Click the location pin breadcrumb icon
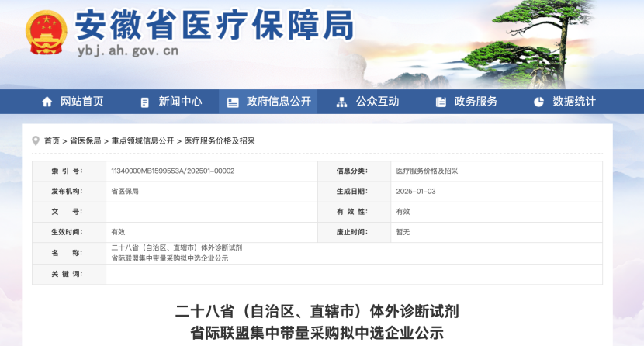The height and width of the screenshot is (346, 644). (36, 140)
